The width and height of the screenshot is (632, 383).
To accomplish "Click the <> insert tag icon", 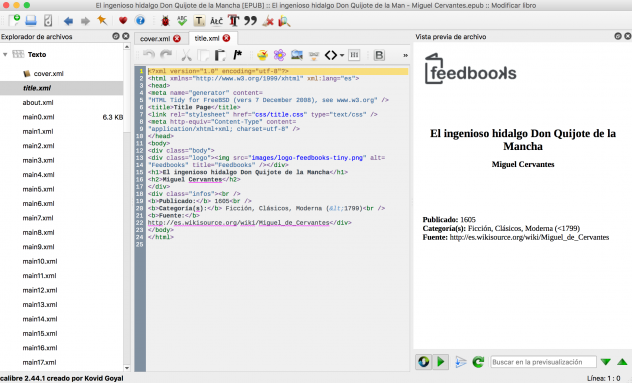I will coord(331,55).
